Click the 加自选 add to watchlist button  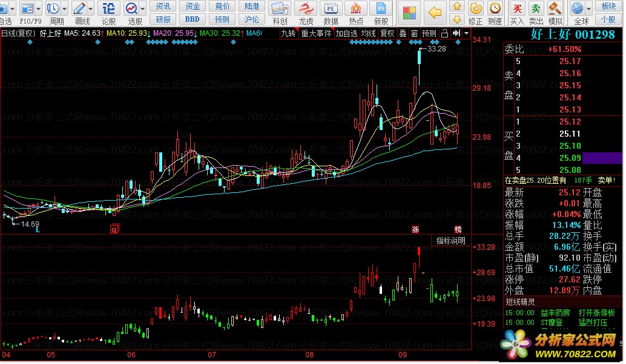coord(346,33)
